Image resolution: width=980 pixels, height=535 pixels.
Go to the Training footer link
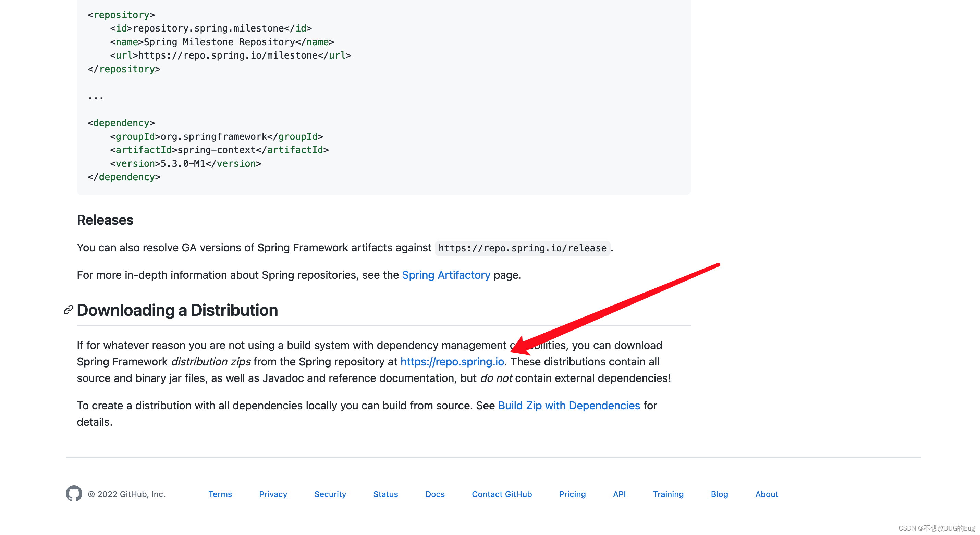tap(668, 494)
